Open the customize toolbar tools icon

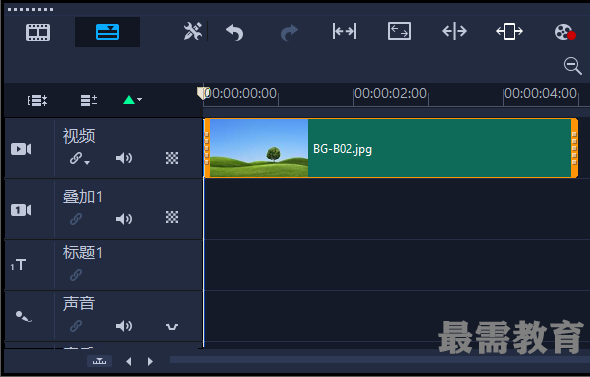click(x=193, y=31)
